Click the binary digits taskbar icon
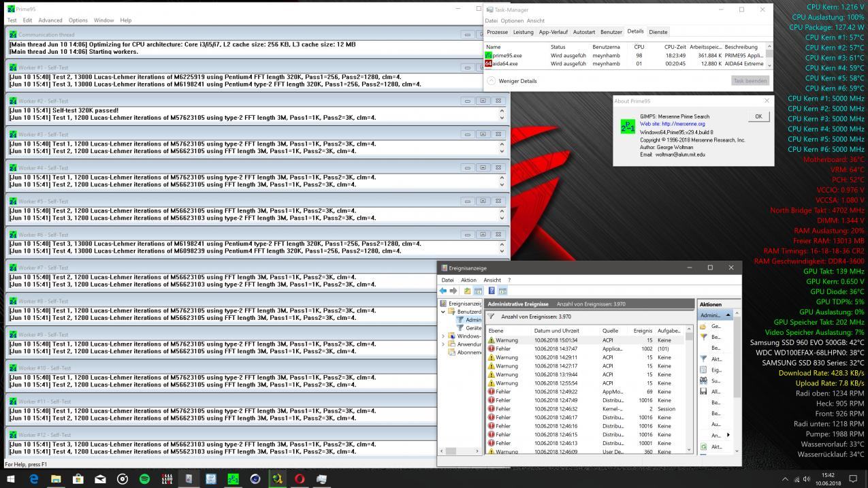Image resolution: width=868 pixels, height=488 pixels. (167, 478)
